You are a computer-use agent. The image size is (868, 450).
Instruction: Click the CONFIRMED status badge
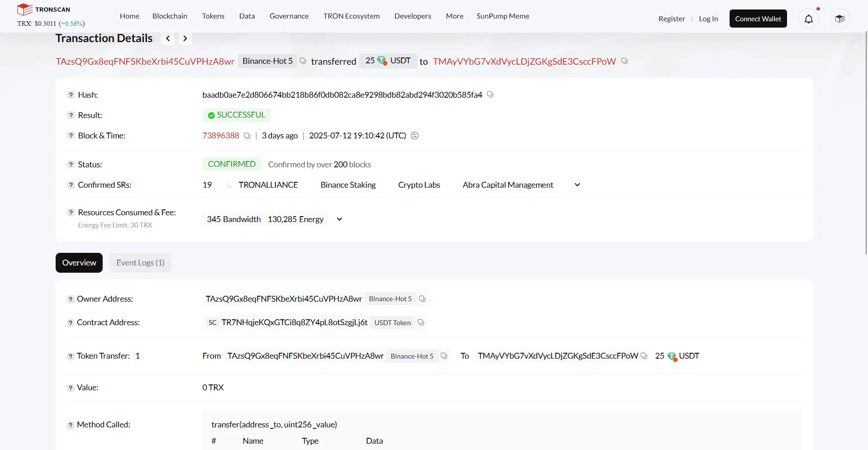point(232,164)
